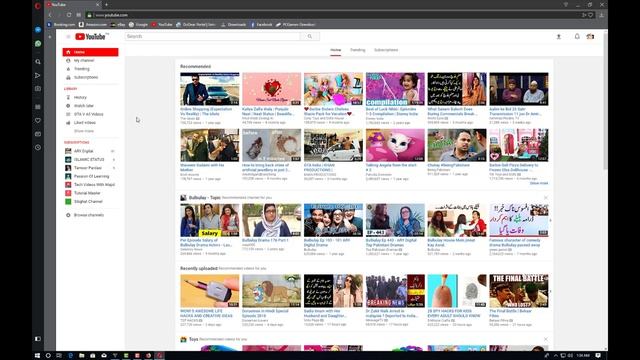The height and width of the screenshot is (360, 640).
Task: Dismiss the Bulbulay - Topic shelf
Action: pyautogui.click(x=546, y=198)
